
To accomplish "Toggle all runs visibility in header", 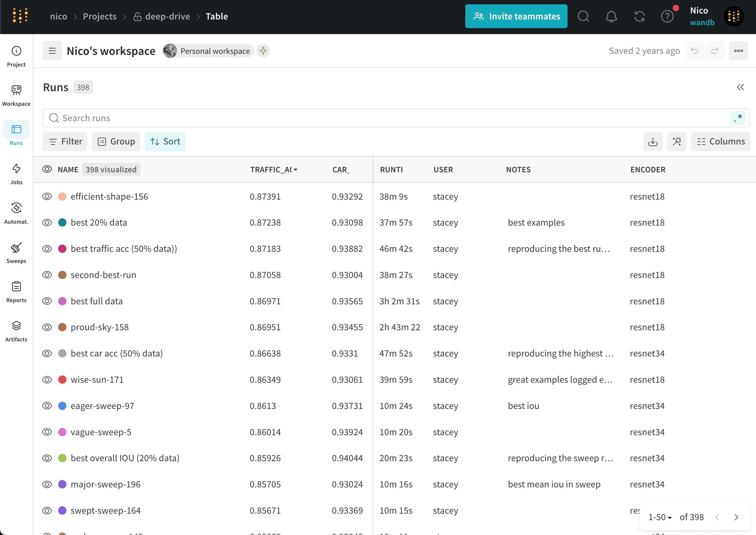I will [47, 169].
